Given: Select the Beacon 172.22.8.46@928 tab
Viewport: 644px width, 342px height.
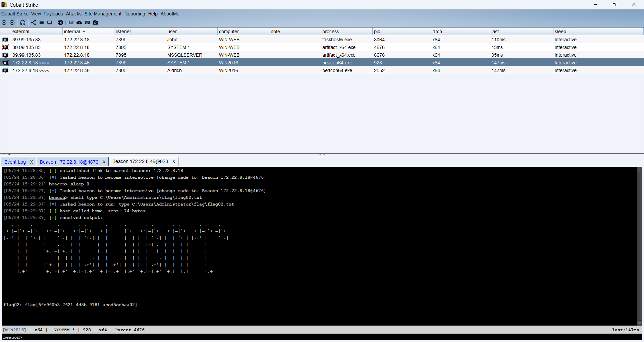Looking at the screenshot, I should pos(140,161).
